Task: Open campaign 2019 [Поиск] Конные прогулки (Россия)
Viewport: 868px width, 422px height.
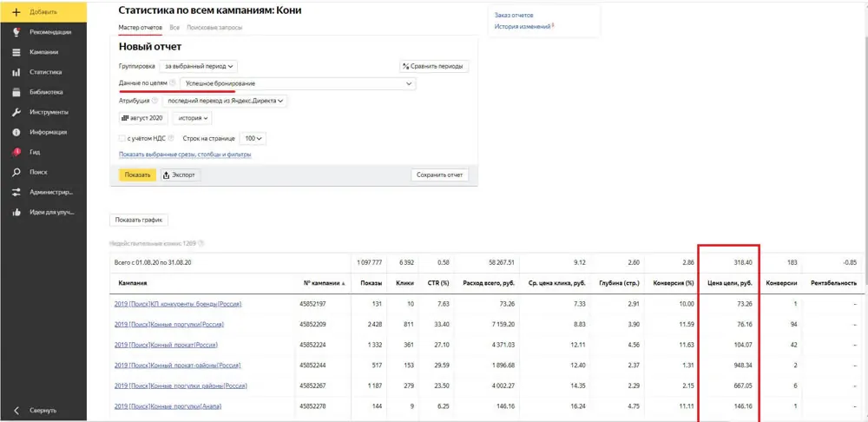Action: click(169, 324)
